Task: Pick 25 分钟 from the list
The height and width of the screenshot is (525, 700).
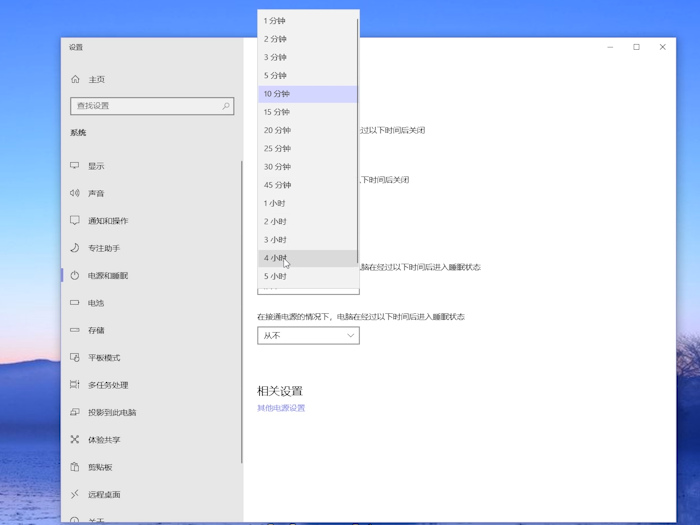Action: [x=308, y=149]
